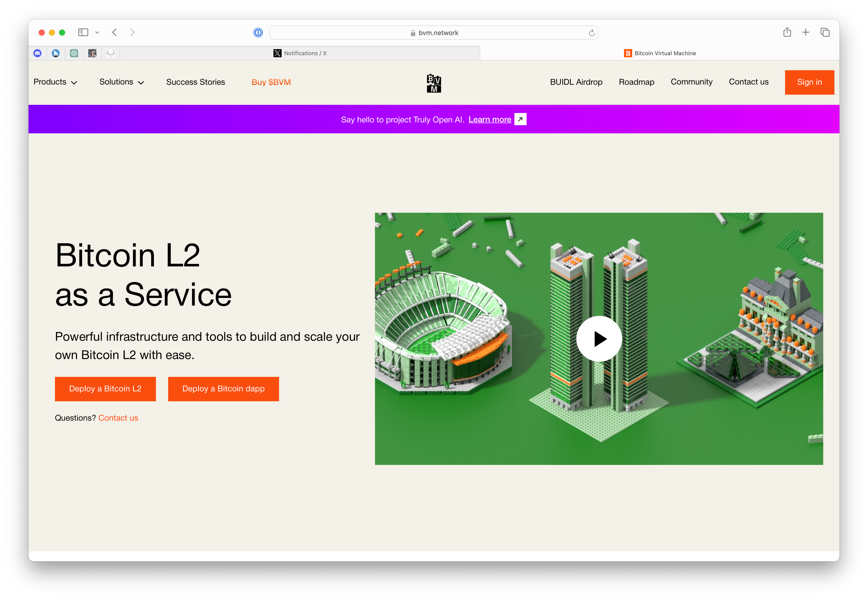The image size is (868, 599).
Task: Open the sidebar options chevron dropdown
Action: pyautogui.click(x=97, y=33)
